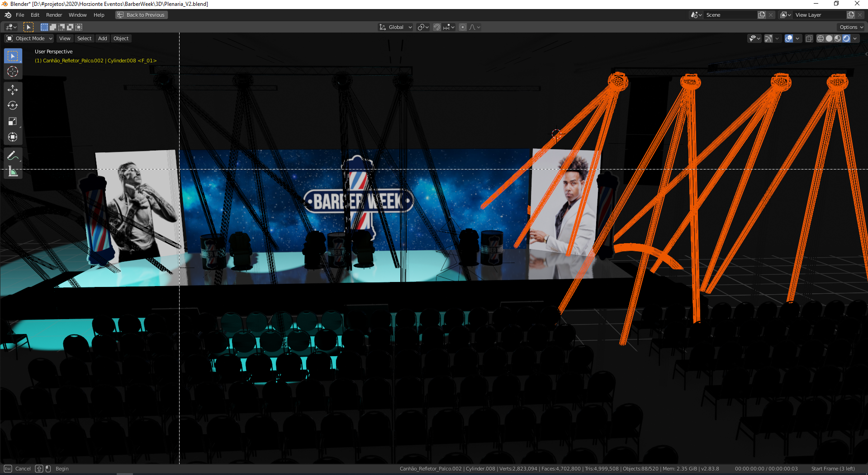
Task: Choose the Rotate tool
Action: (13, 105)
